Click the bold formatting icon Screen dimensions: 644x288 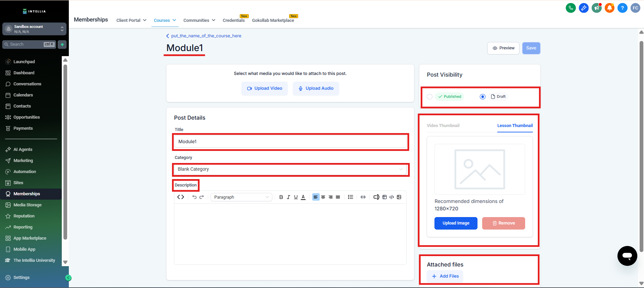pyautogui.click(x=281, y=197)
